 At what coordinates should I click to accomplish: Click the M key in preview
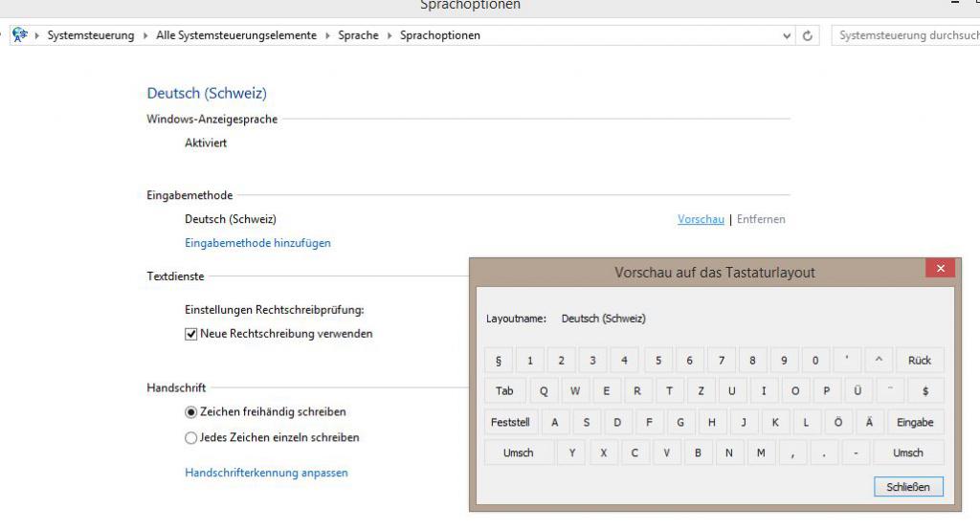pyautogui.click(x=761, y=453)
